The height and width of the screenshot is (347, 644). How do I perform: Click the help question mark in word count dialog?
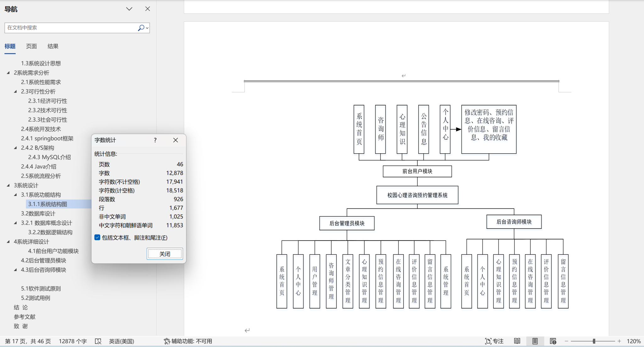click(155, 140)
